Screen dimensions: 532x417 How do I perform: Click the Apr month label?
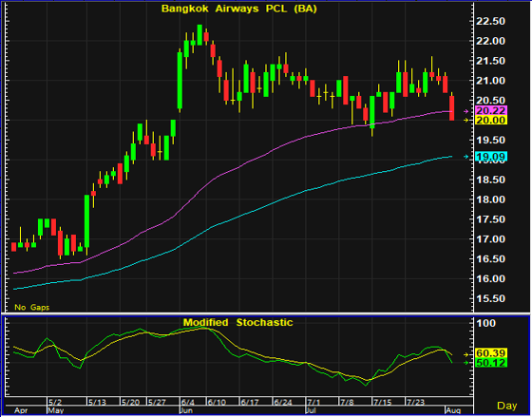21,411
